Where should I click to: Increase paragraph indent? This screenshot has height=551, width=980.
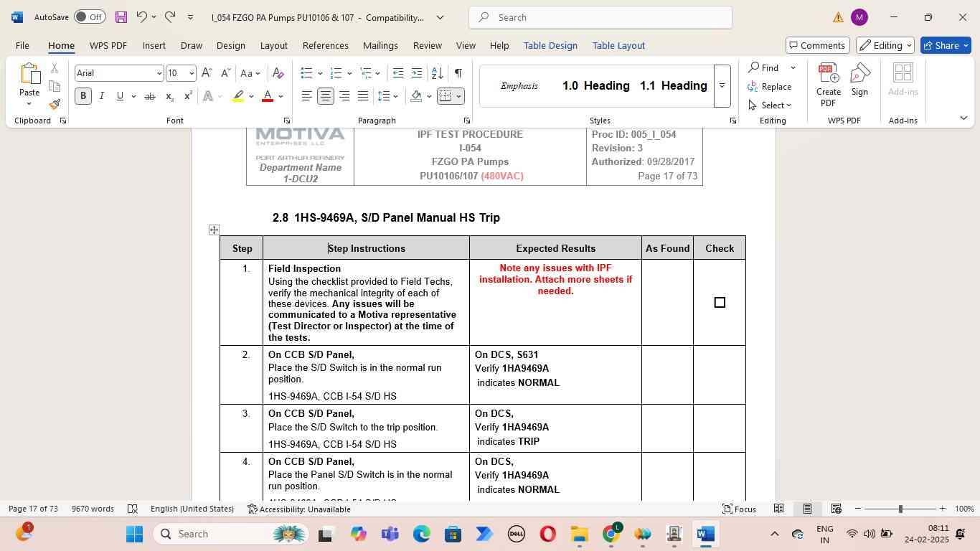click(x=417, y=72)
